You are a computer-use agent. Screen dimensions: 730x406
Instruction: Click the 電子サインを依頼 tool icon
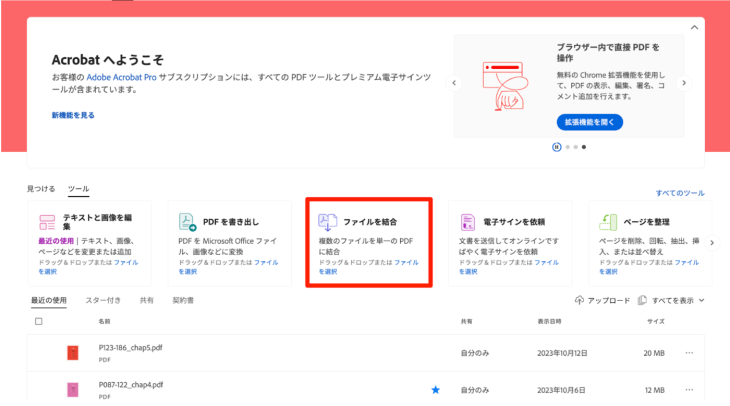[467, 222]
